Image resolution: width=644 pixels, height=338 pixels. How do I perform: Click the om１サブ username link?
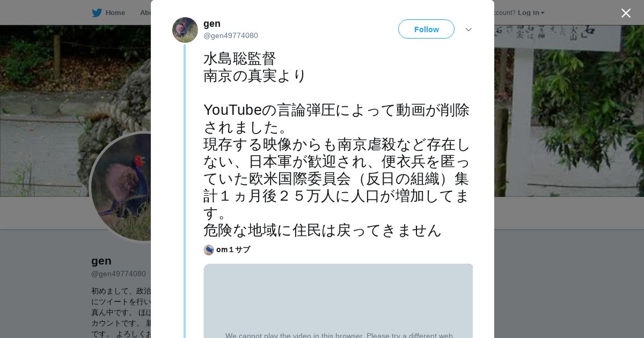pos(233,250)
